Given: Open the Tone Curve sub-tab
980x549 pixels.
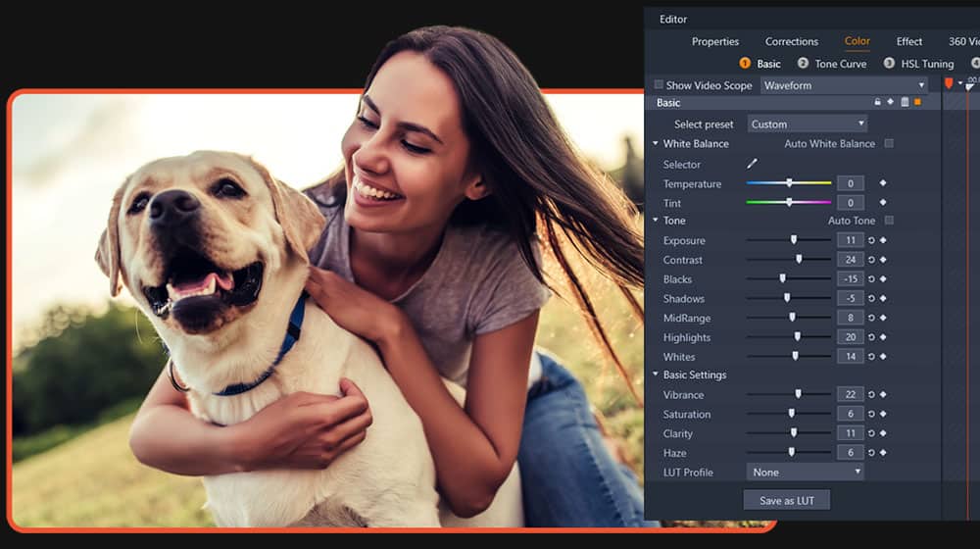Looking at the screenshot, I should (840, 64).
